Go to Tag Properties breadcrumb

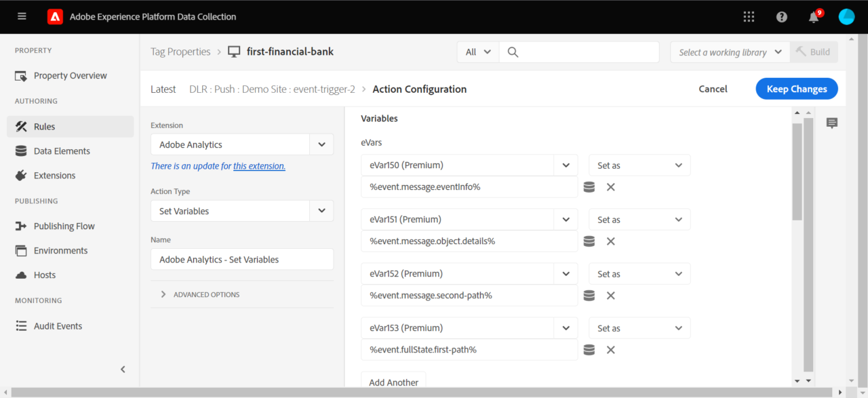pyautogui.click(x=180, y=52)
